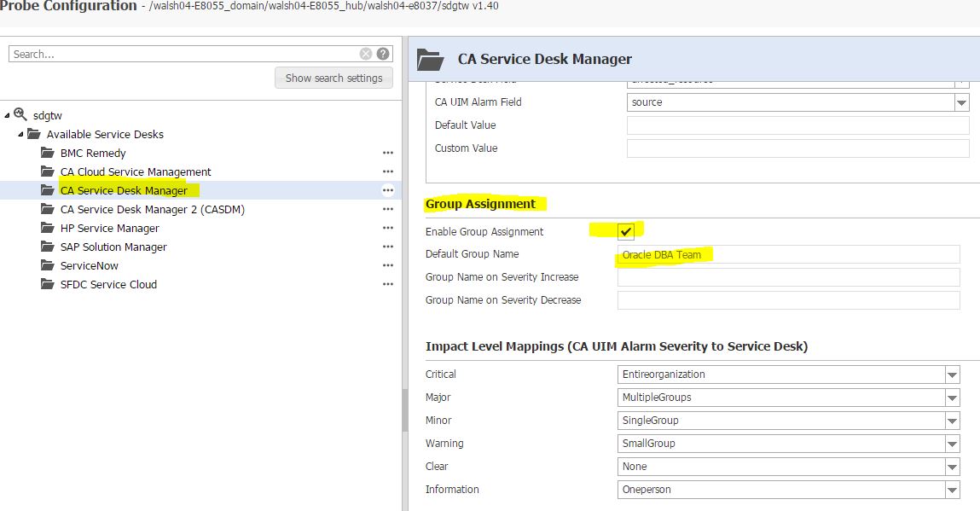
Task: Click the Available Service Desks folder icon
Action: (x=34, y=134)
